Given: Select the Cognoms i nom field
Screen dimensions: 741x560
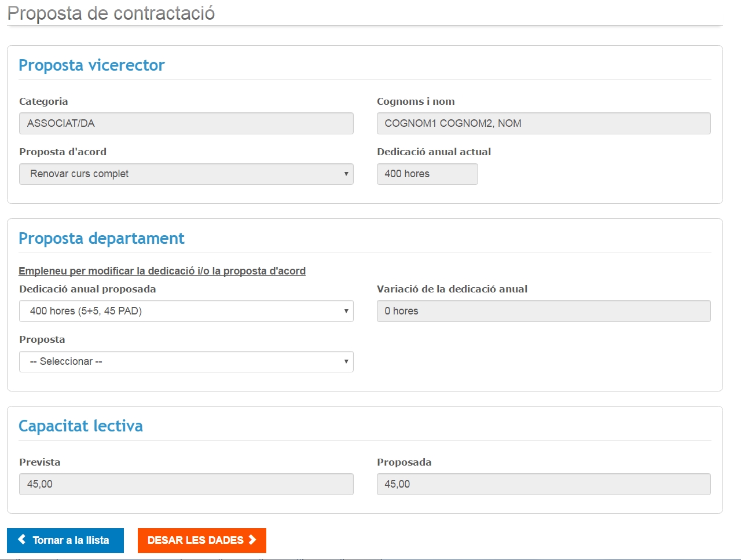Looking at the screenshot, I should (x=543, y=123).
